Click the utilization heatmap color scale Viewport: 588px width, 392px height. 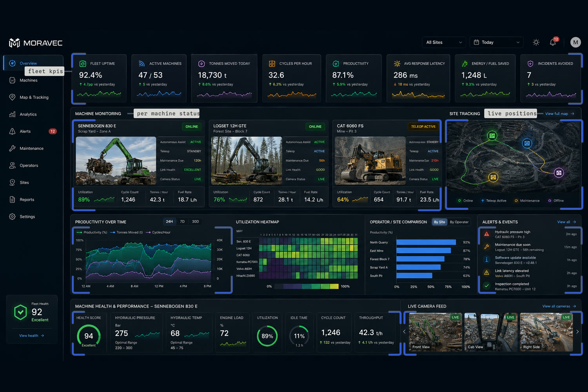(307, 287)
